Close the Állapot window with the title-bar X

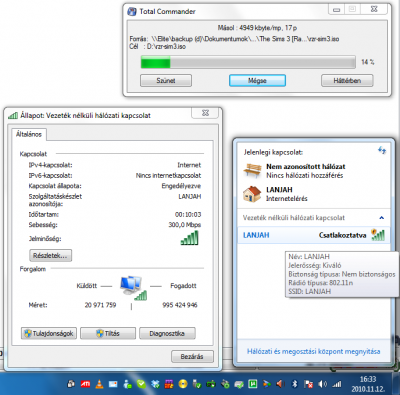pyautogui.click(x=205, y=113)
